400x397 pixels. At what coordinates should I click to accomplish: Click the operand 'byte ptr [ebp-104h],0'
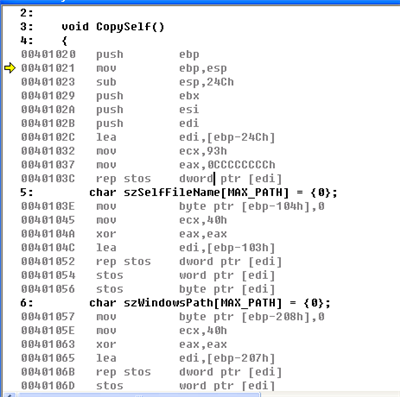[252, 206]
